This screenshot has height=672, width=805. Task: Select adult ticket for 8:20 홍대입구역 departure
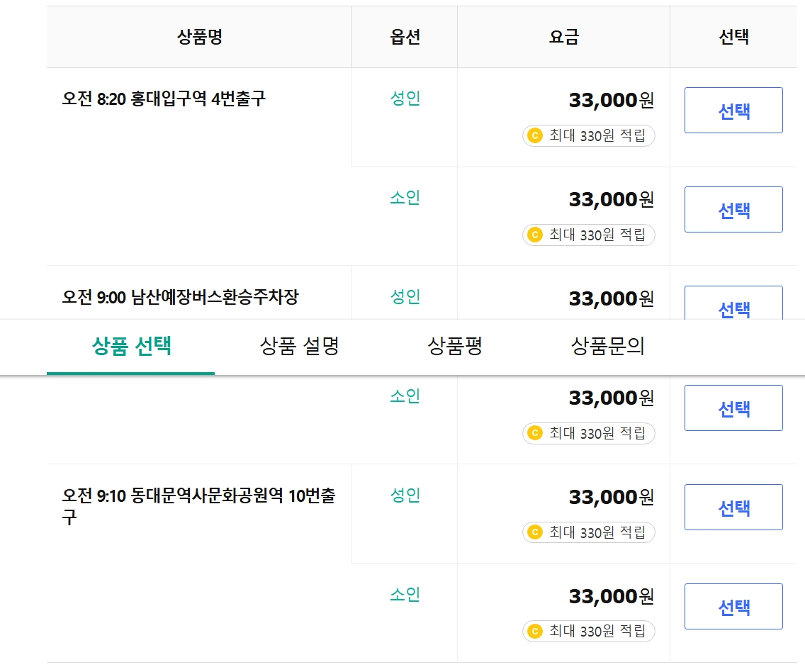733,110
